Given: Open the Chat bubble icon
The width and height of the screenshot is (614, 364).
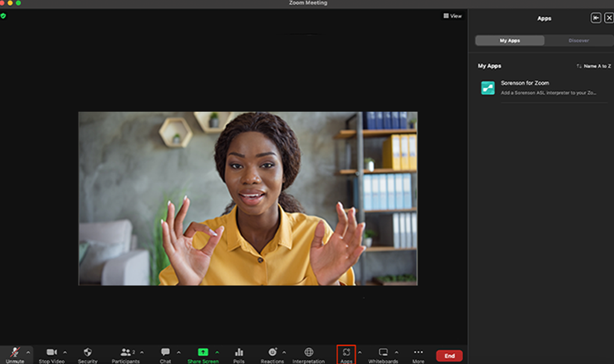Looking at the screenshot, I should coord(165,352).
